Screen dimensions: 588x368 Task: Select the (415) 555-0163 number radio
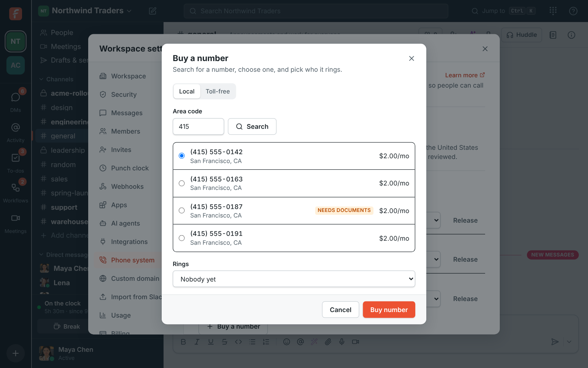182,183
